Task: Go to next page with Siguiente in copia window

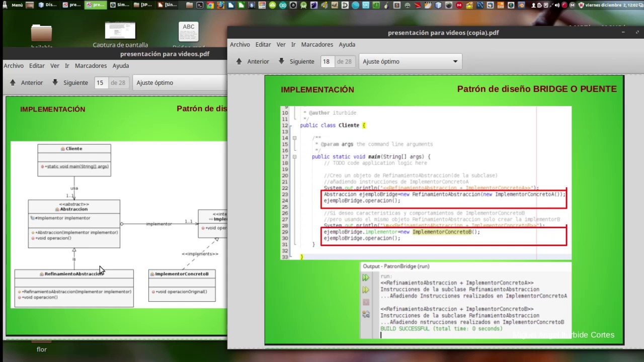Action: [x=296, y=61]
